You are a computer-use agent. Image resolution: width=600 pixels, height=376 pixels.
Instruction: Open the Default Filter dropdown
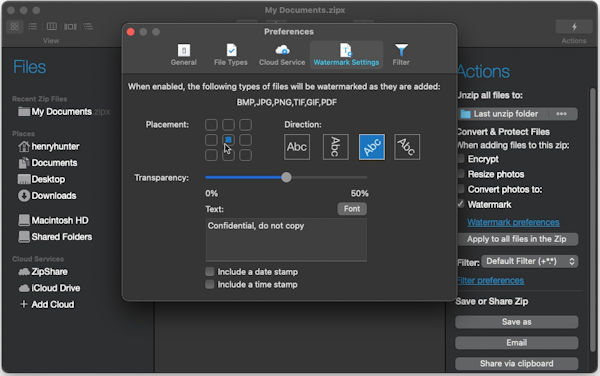[530, 262]
